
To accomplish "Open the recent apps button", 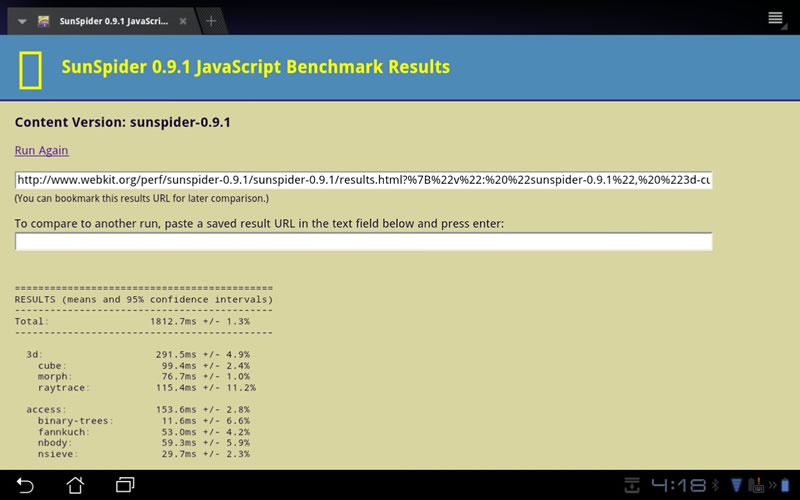I will pyautogui.click(x=125, y=485).
